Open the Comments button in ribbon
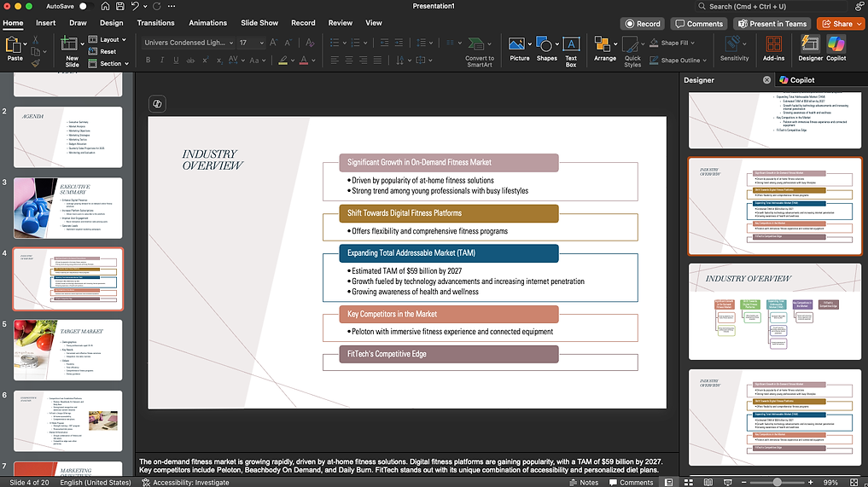This screenshot has width=868, height=487. 699,24
